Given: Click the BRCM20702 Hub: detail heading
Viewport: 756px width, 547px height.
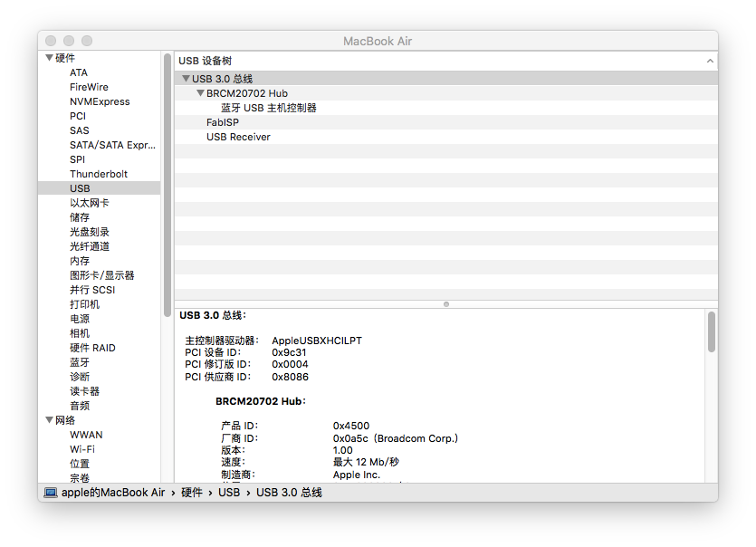Looking at the screenshot, I should [x=261, y=401].
